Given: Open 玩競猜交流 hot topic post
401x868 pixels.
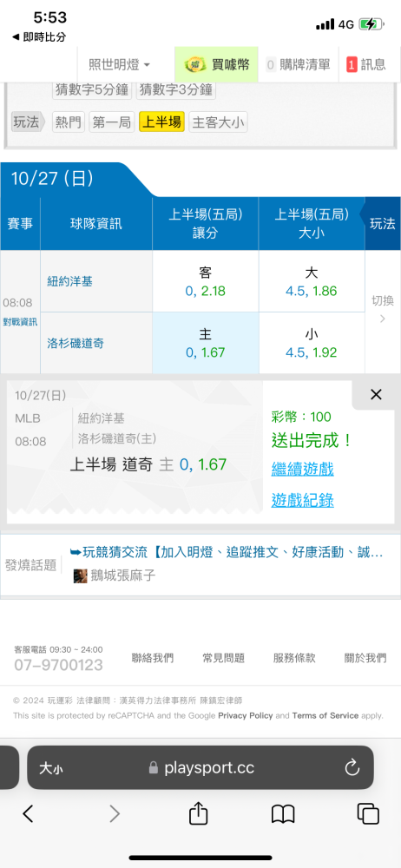Looking at the screenshot, I should [227, 552].
